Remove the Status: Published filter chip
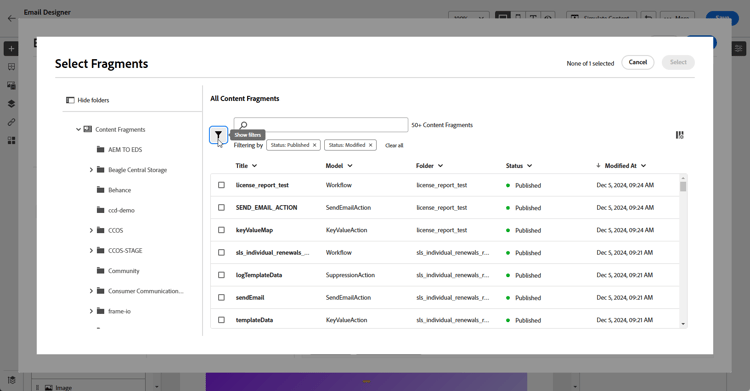 coord(314,145)
